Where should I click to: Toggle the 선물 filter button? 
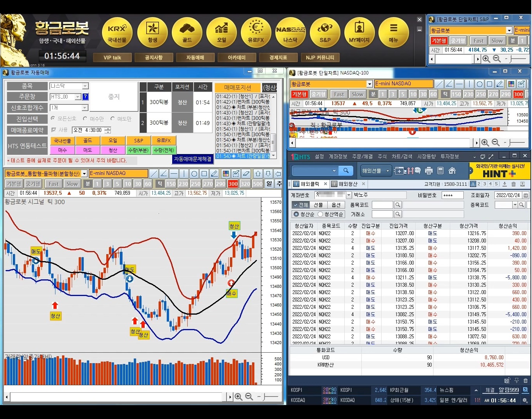pos(318,205)
